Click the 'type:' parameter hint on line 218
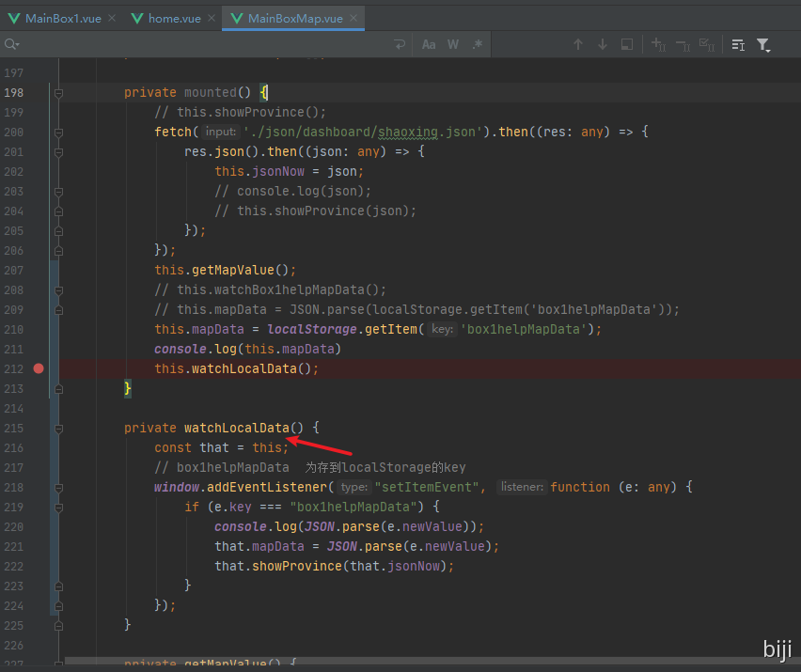This screenshot has height=672, width=801. click(354, 487)
